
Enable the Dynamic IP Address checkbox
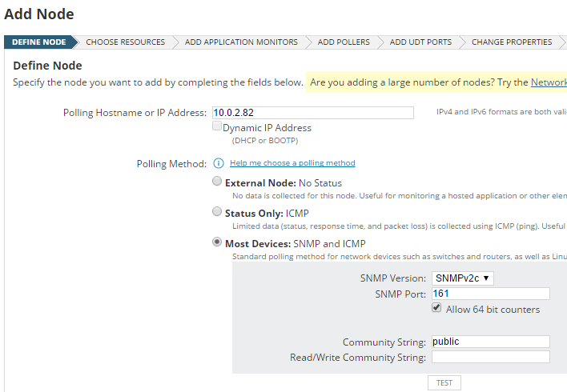click(217, 127)
